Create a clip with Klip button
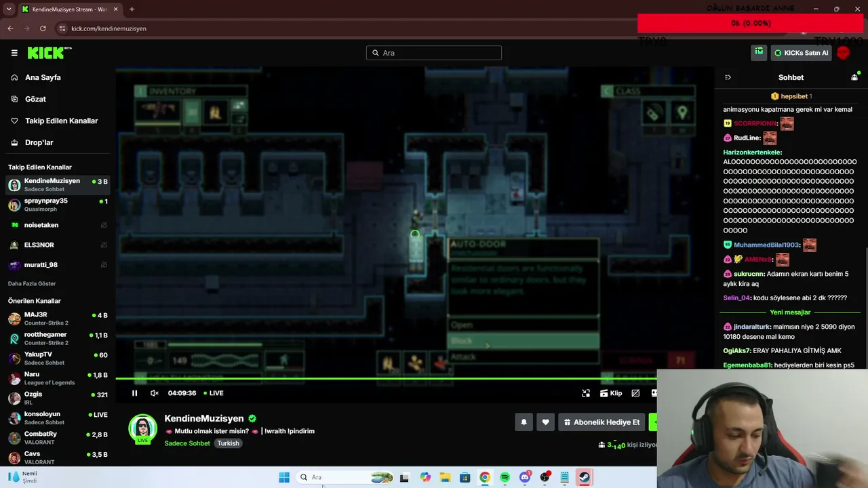This screenshot has height=488, width=868. (611, 393)
